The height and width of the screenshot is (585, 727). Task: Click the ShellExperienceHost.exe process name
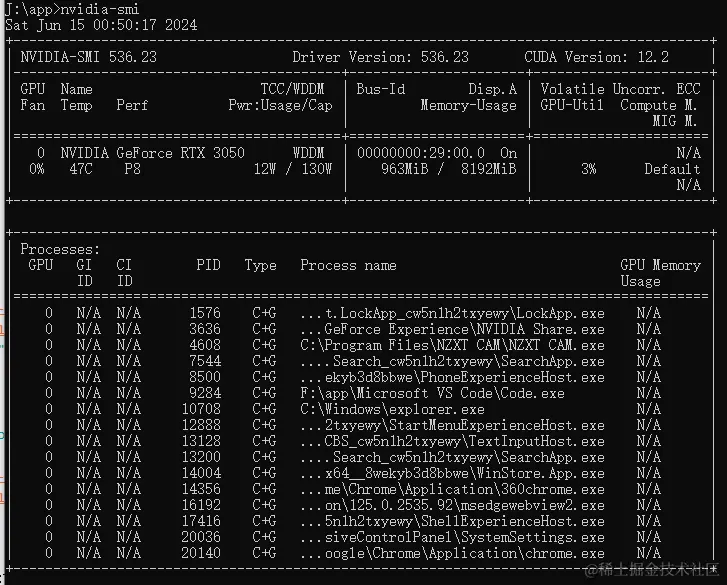(x=452, y=521)
